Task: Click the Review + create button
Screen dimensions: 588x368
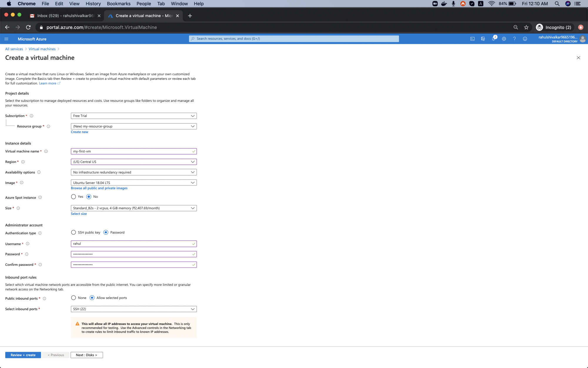Action: point(23,355)
